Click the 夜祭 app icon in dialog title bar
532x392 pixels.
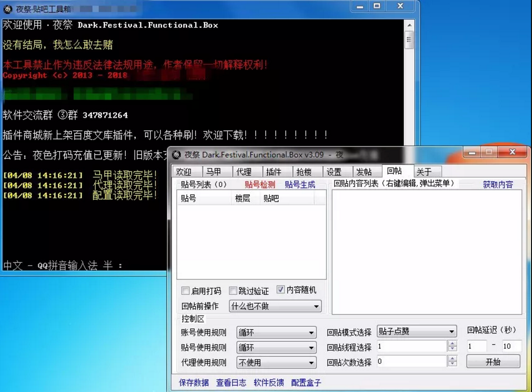tap(176, 155)
